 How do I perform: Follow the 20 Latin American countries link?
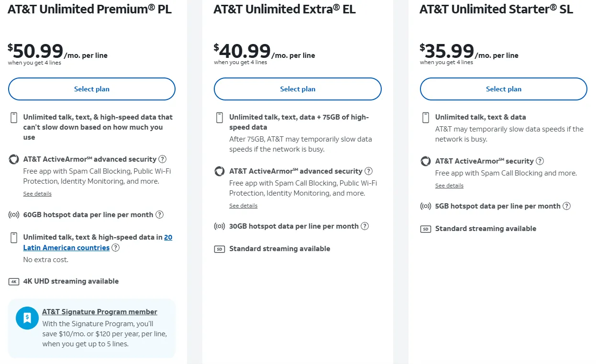click(66, 248)
